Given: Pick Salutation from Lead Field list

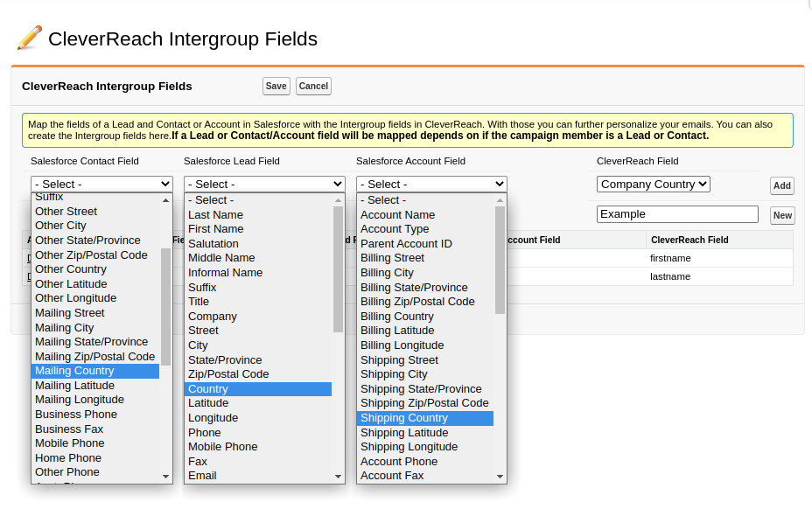Looking at the screenshot, I should [258, 243].
